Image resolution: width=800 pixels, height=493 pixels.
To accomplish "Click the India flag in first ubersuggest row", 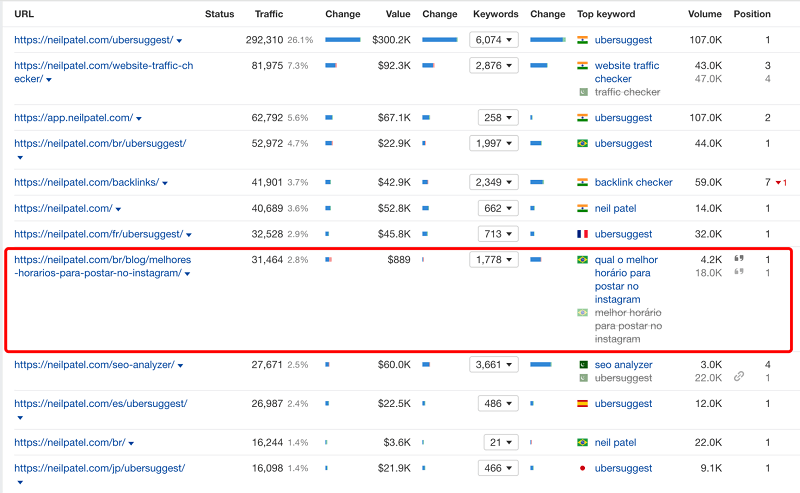I will [582, 40].
